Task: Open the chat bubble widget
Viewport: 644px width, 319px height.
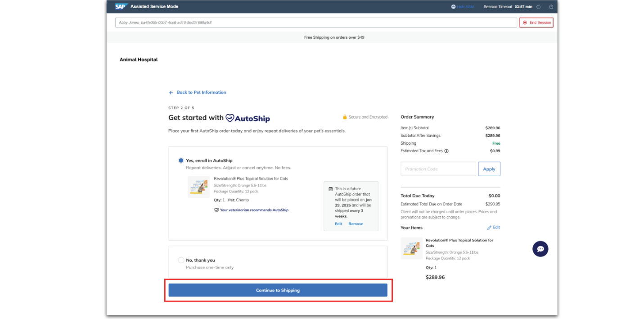Action: (540, 249)
